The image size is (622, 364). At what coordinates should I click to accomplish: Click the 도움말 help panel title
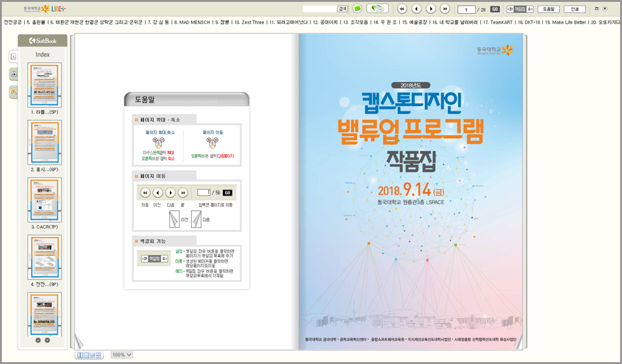[145, 100]
